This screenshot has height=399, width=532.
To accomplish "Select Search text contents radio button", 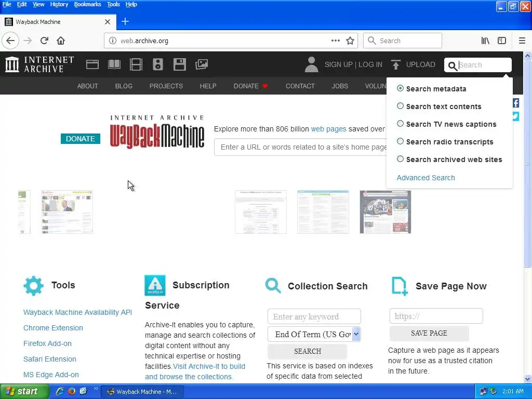I will click(401, 106).
